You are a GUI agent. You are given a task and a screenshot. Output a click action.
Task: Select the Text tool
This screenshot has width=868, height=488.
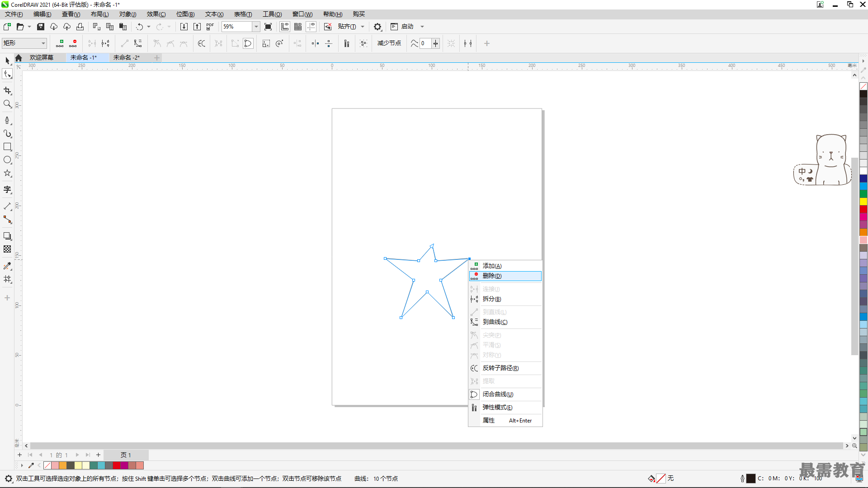click(7, 190)
